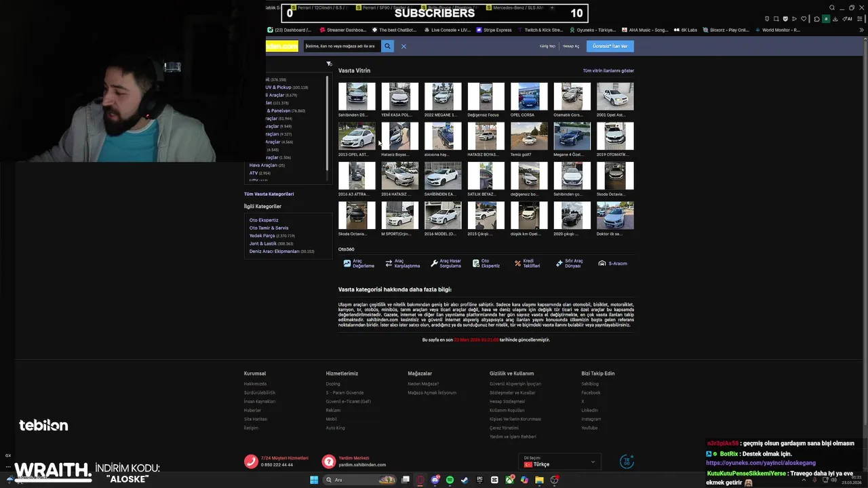The width and height of the screenshot is (868, 488).
Task: Click the Giriş Yap link
Action: click(547, 46)
